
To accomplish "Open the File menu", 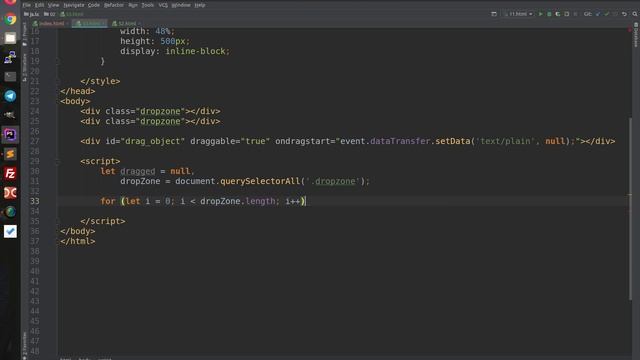I will click(x=27, y=5).
